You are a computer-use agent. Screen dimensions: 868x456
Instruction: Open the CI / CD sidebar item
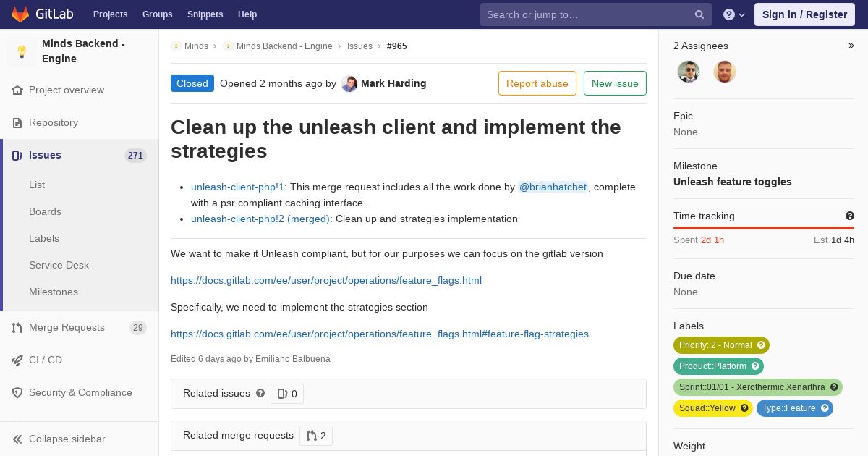point(46,360)
